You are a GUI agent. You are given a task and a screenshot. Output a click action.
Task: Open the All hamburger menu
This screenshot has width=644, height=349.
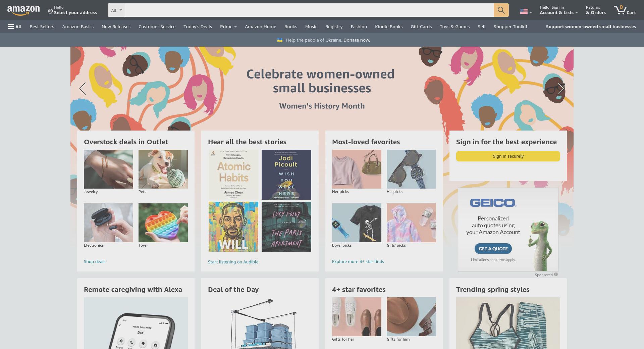[x=15, y=27]
